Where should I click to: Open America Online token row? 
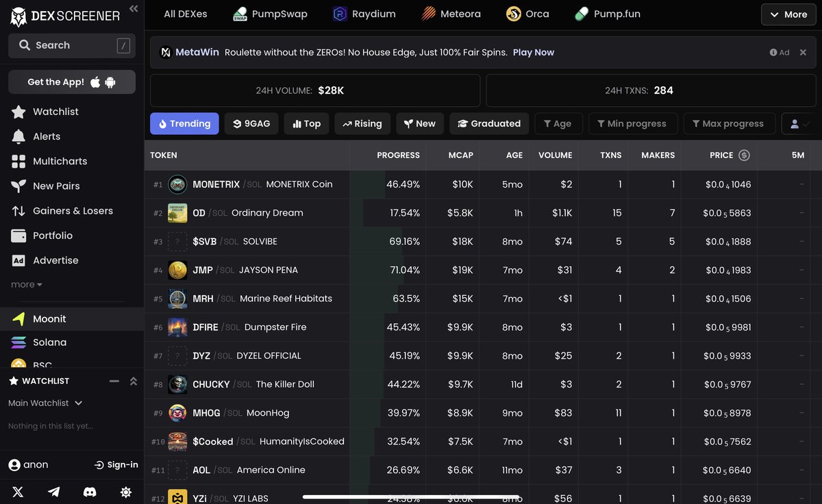pyautogui.click(x=483, y=470)
